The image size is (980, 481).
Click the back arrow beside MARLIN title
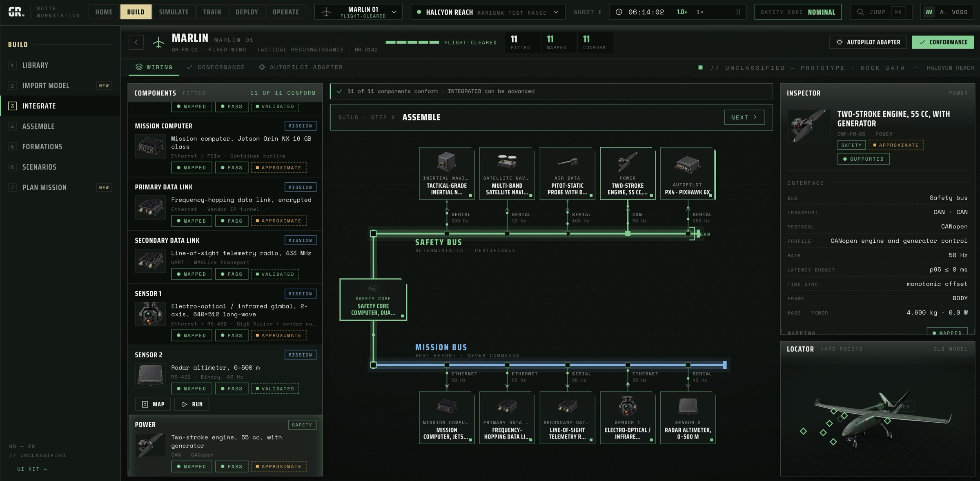136,42
